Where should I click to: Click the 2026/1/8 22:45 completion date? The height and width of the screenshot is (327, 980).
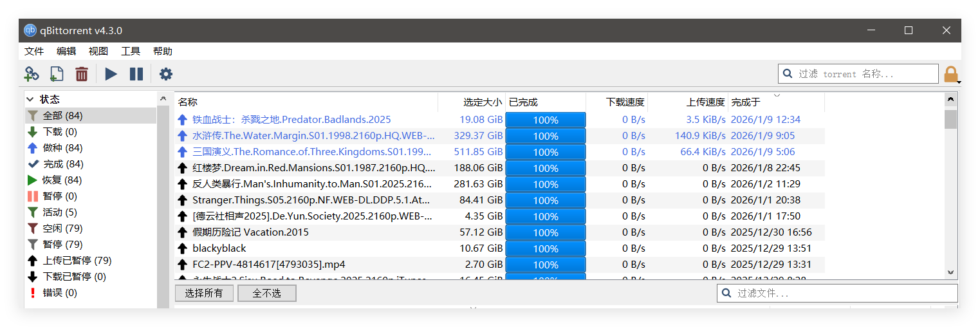point(766,168)
